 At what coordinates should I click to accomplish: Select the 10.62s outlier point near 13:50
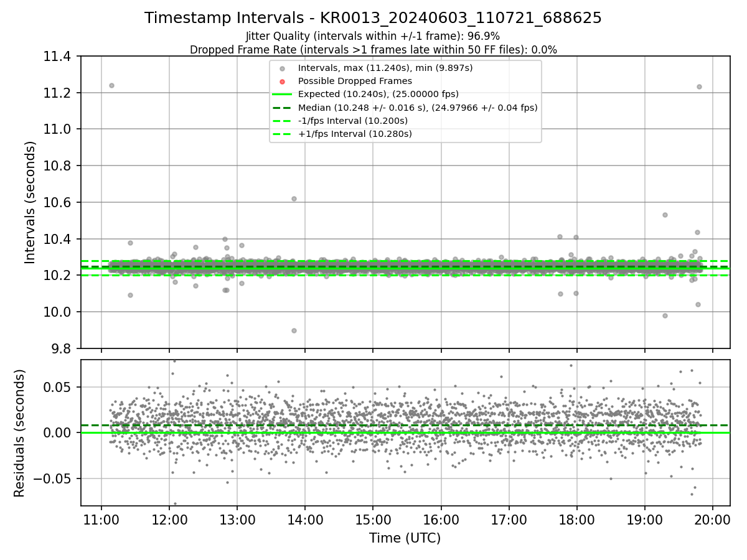coord(294,198)
